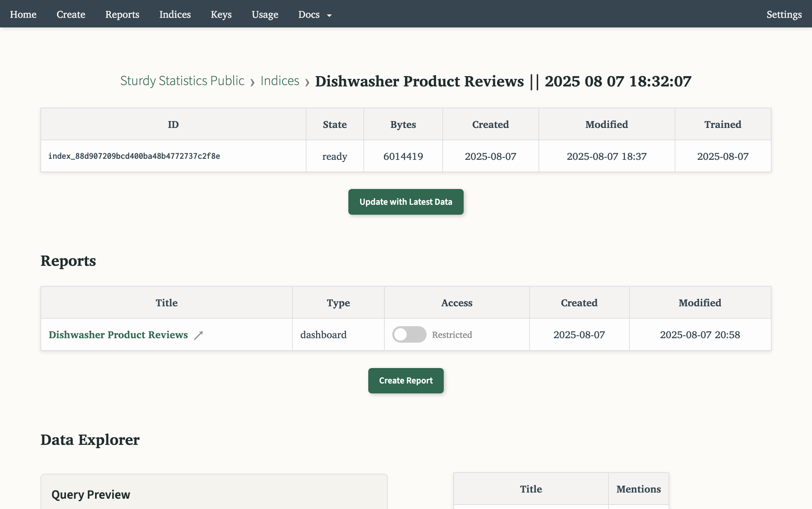Image resolution: width=812 pixels, height=509 pixels.
Task: Open Sturdy Statistics Public breadcrumb link
Action: (182, 81)
